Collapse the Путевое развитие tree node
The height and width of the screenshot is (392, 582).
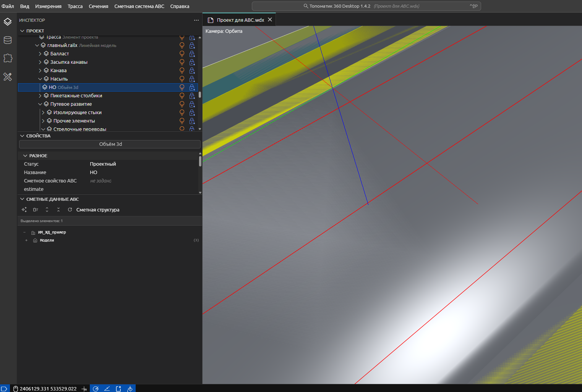(40, 104)
